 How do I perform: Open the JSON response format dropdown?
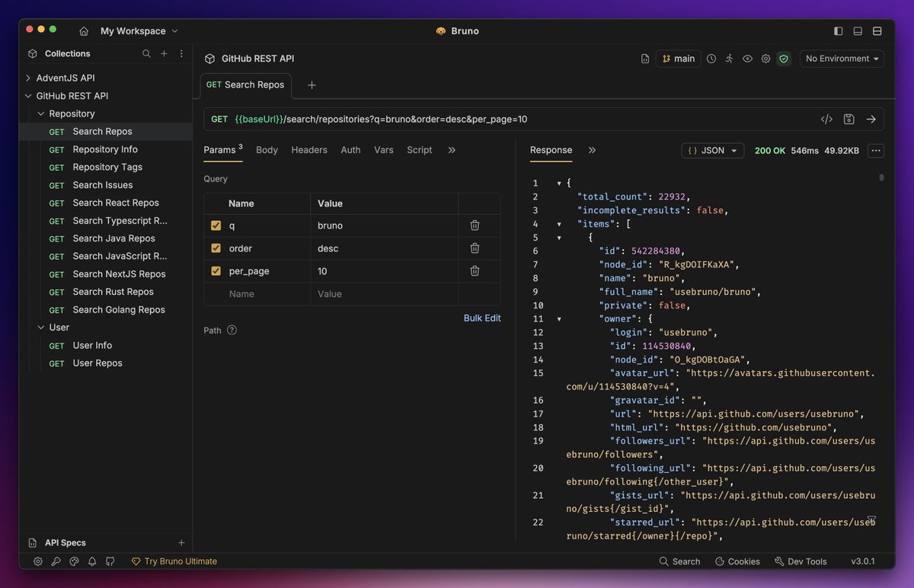pyautogui.click(x=713, y=151)
